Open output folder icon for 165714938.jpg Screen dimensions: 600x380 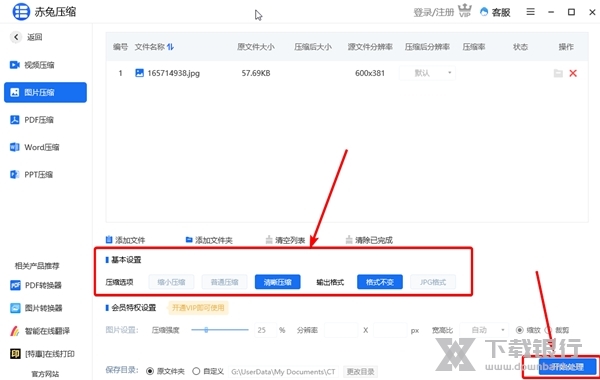point(558,73)
